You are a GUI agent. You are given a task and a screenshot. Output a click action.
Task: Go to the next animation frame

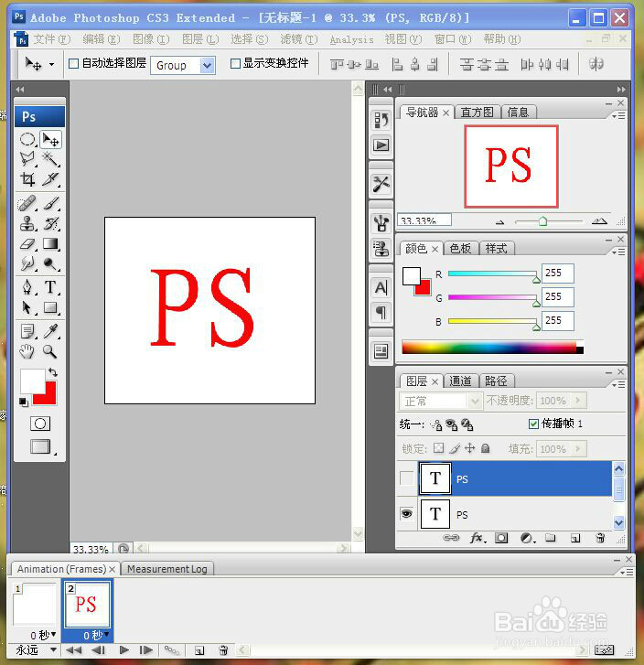click(x=145, y=649)
